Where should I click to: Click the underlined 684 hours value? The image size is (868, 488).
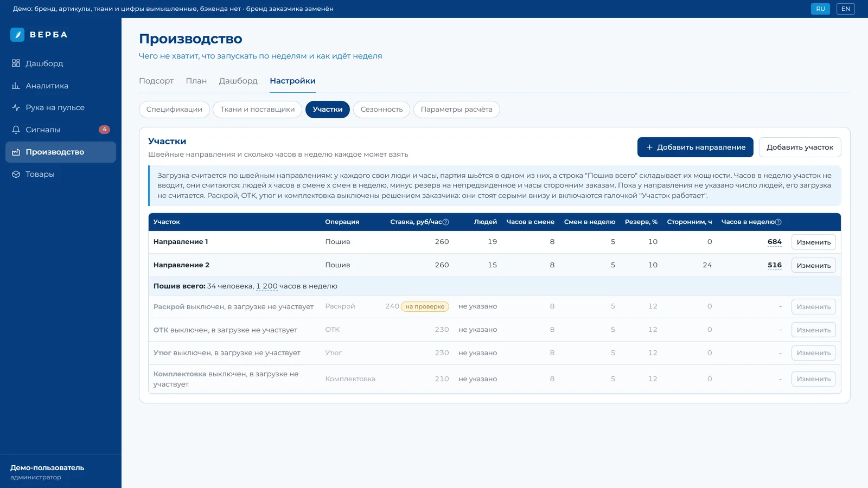775,242
